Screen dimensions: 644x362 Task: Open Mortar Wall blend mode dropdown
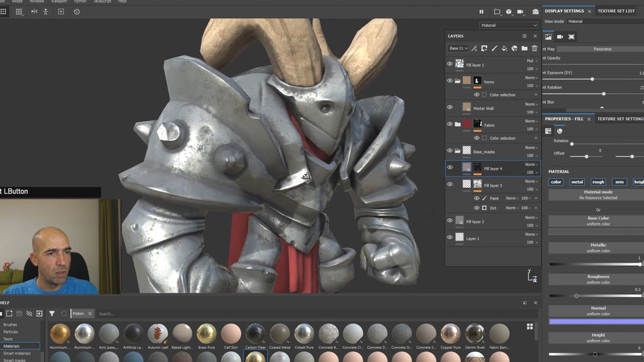click(x=531, y=105)
